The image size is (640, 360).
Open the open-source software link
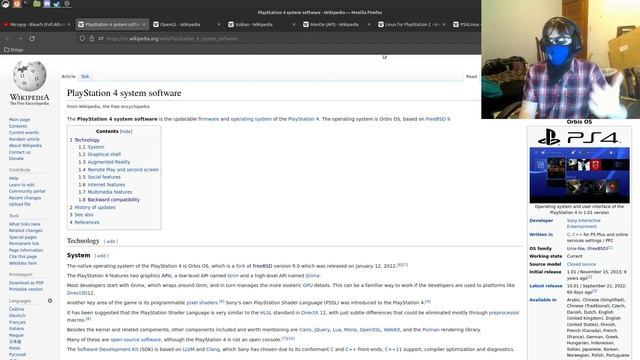pyautogui.click(x=136, y=340)
